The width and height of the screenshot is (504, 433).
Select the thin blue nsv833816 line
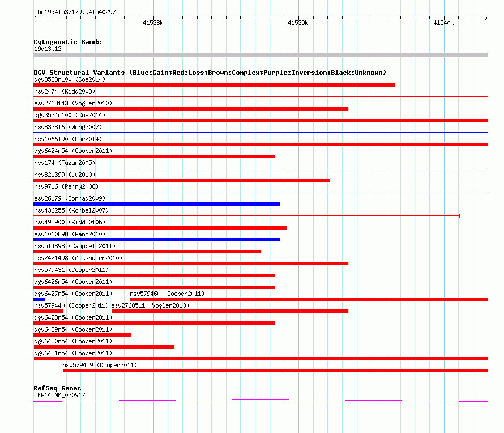pyautogui.click(x=260, y=132)
